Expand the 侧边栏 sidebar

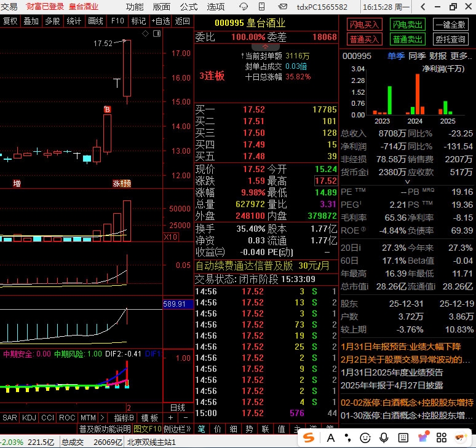pos(177,429)
